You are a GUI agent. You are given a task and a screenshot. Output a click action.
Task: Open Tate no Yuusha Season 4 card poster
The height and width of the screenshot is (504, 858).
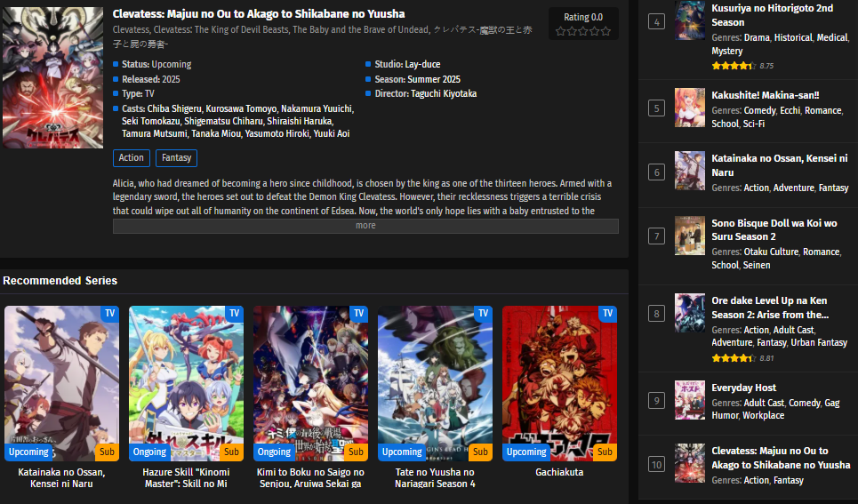435,383
